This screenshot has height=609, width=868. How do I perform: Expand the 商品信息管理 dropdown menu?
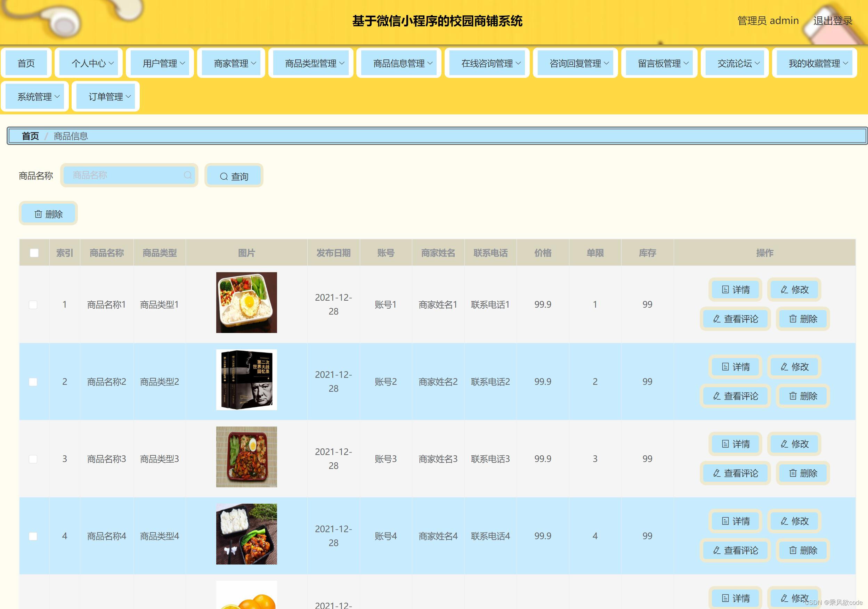pos(402,63)
